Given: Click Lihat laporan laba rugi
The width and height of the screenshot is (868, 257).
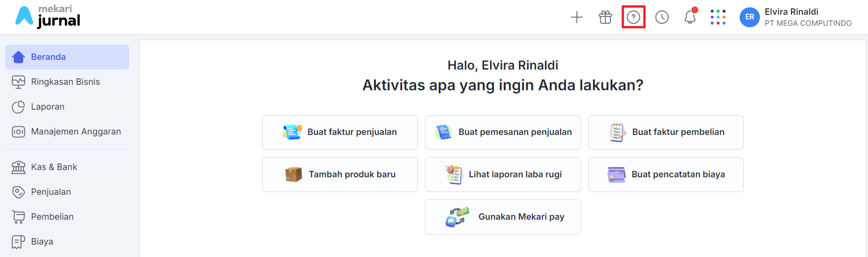Looking at the screenshot, I should pyautogui.click(x=503, y=175).
